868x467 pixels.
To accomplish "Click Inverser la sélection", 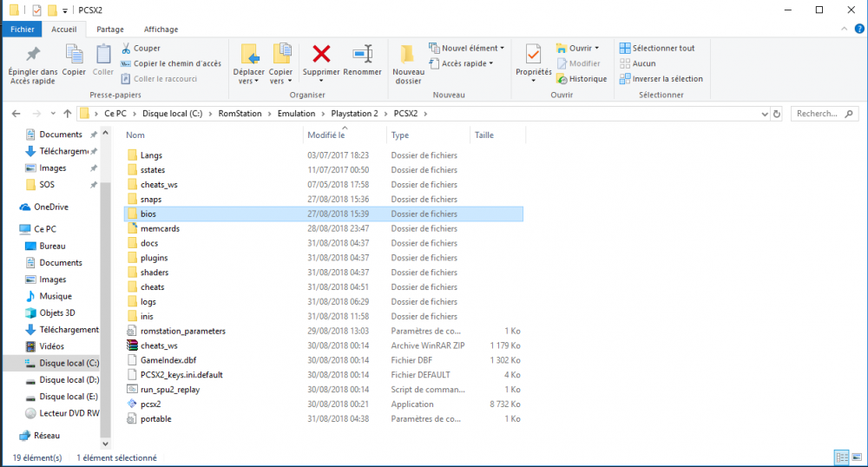I will [x=661, y=79].
